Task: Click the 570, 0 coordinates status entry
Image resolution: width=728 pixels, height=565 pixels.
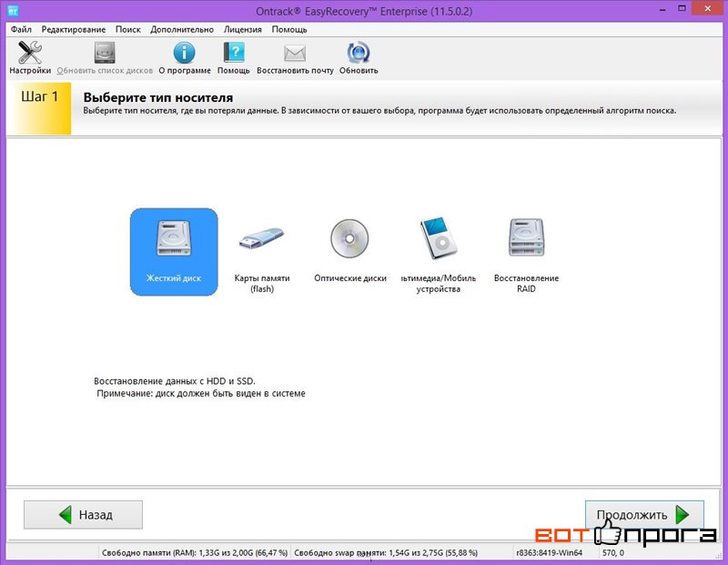Action: point(613,553)
